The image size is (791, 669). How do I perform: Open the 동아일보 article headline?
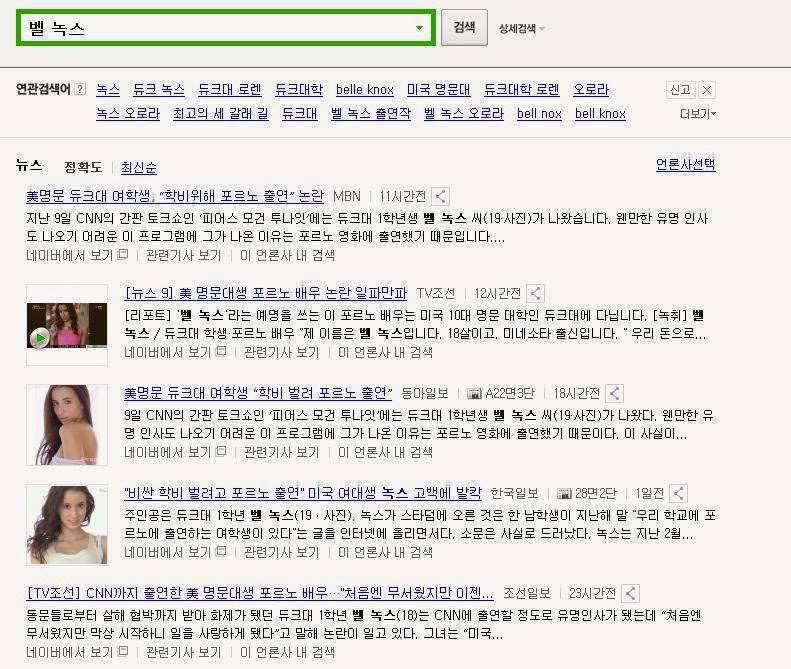[258, 393]
